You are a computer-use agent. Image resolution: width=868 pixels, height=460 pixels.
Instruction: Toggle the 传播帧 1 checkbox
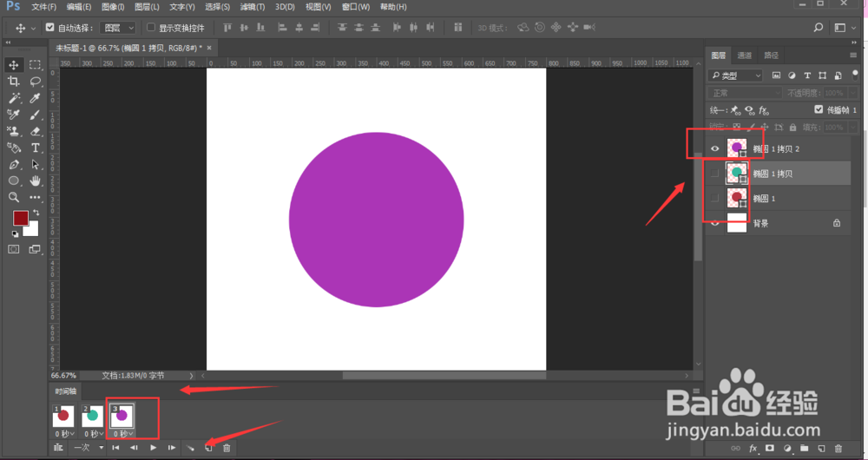(x=819, y=109)
